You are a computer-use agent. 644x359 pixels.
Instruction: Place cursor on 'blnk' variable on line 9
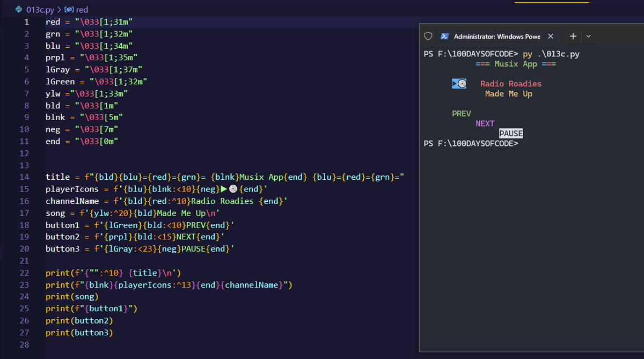55,117
